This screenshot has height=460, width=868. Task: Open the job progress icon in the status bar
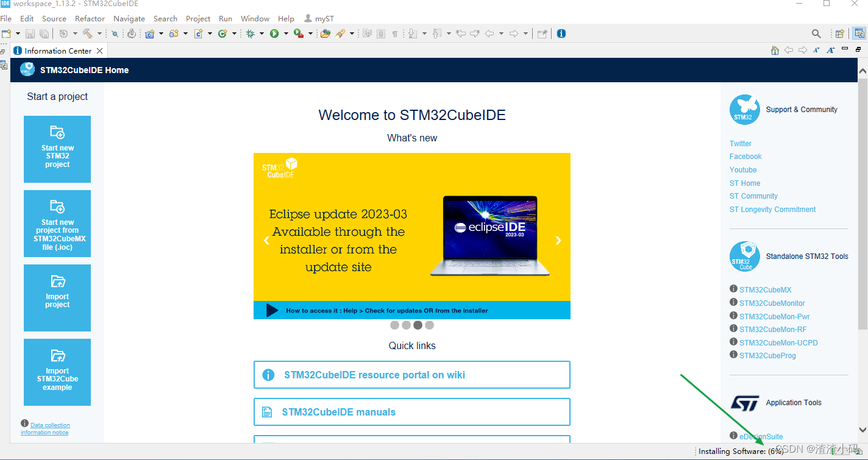[859, 451]
